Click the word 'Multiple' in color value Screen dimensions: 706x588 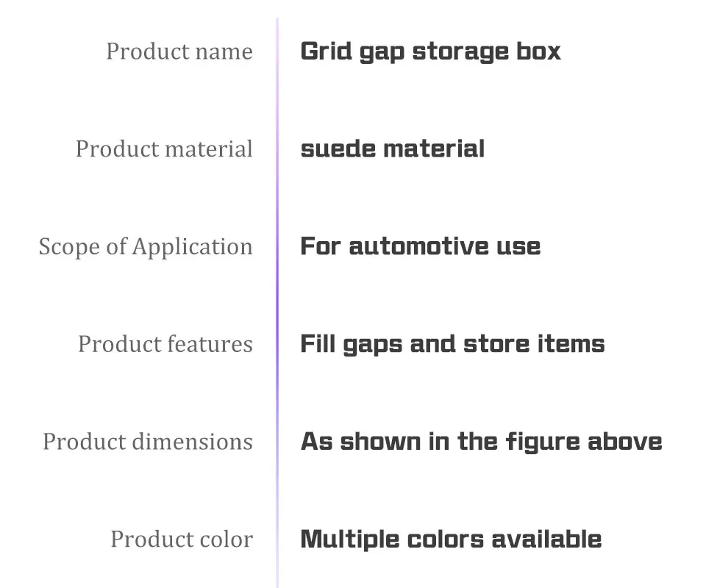tap(350, 539)
